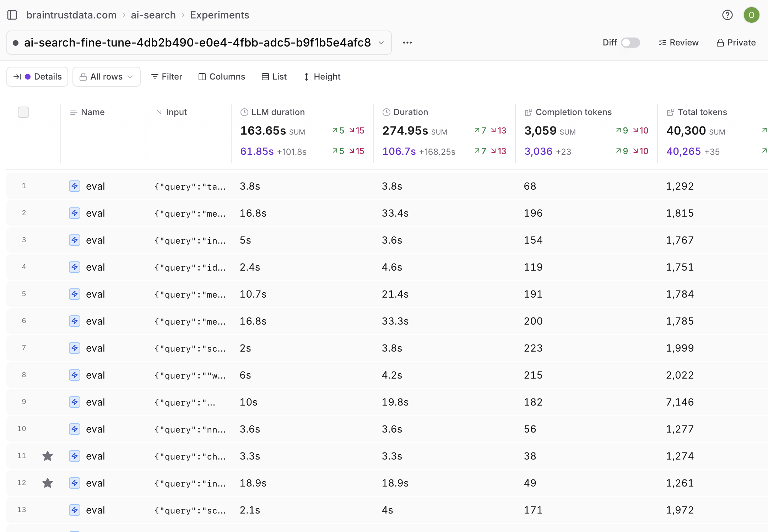Click the green user avatar
768x532 pixels.
click(751, 15)
